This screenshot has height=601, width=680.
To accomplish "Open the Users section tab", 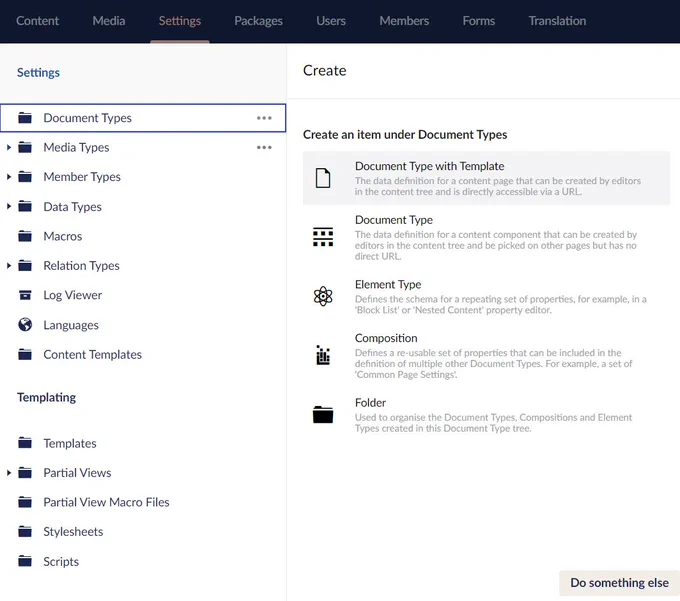I will (331, 21).
